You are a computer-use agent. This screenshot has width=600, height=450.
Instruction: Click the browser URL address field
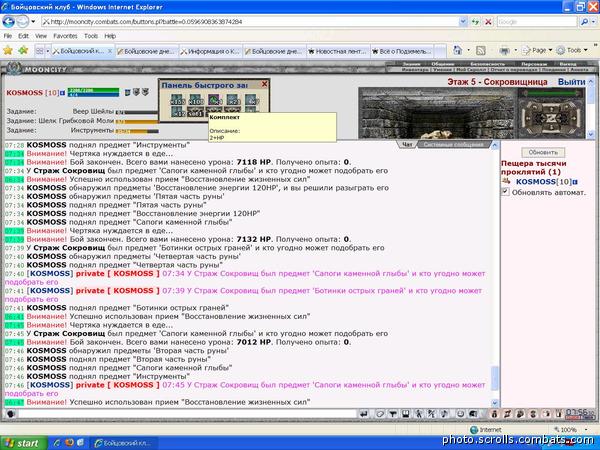coord(250,22)
